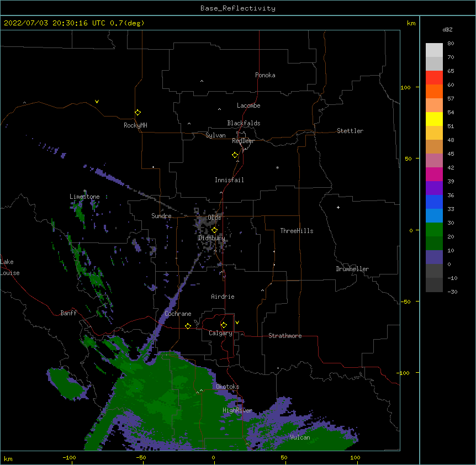476x465 pixels.
Task: Click the Didsbury town label
Action: (x=211, y=238)
